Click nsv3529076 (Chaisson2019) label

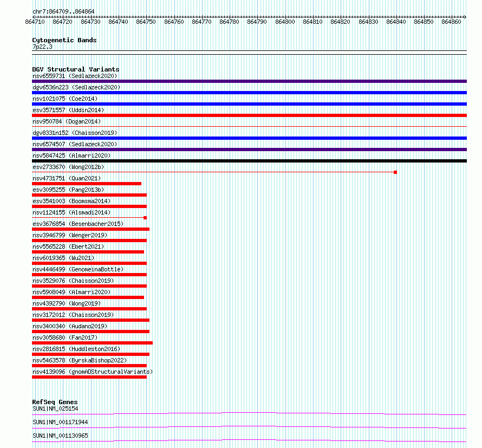point(73,281)
